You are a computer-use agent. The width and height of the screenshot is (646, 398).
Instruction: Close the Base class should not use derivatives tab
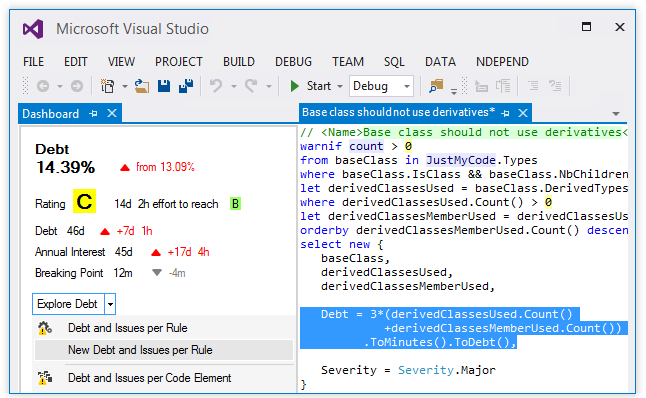coord(523,113)
